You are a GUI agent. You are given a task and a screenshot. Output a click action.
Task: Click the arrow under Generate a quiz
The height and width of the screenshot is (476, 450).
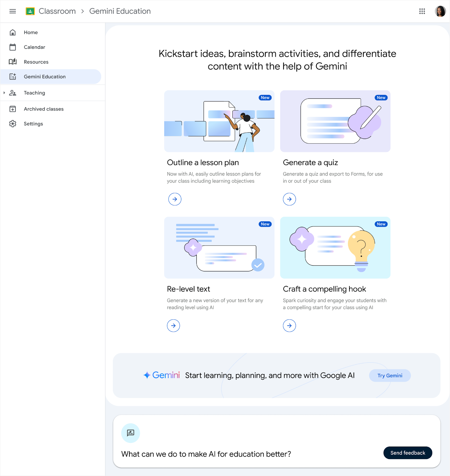(289, 199)
